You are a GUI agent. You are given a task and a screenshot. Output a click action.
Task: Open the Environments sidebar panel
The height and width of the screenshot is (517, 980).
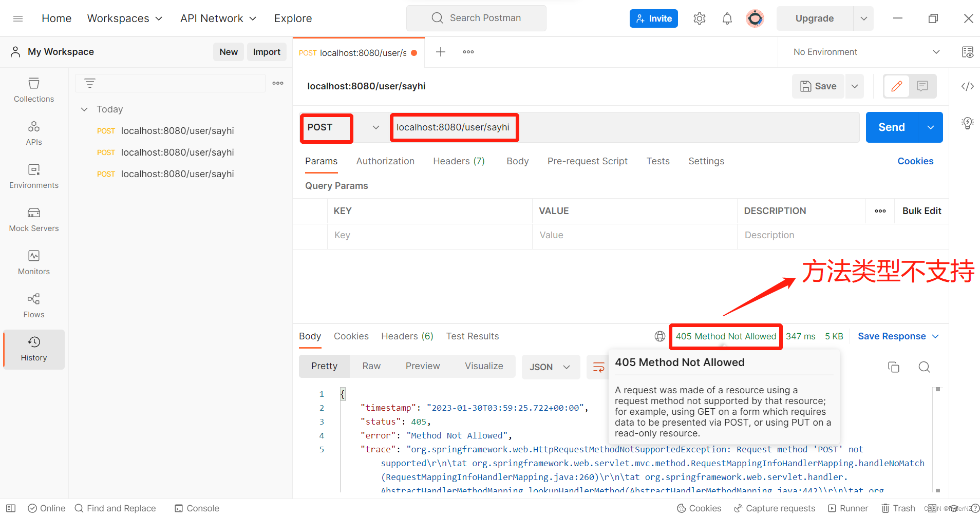coord(34,176)
